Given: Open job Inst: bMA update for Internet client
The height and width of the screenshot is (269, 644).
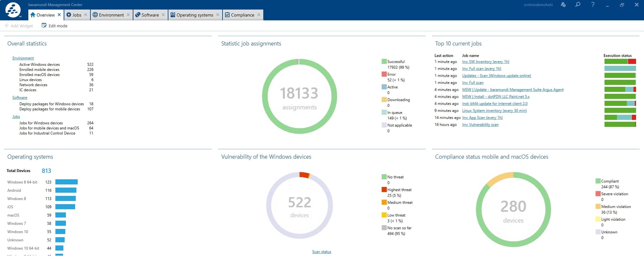Looking at the screenshot, I should click(x=495, y=104).
